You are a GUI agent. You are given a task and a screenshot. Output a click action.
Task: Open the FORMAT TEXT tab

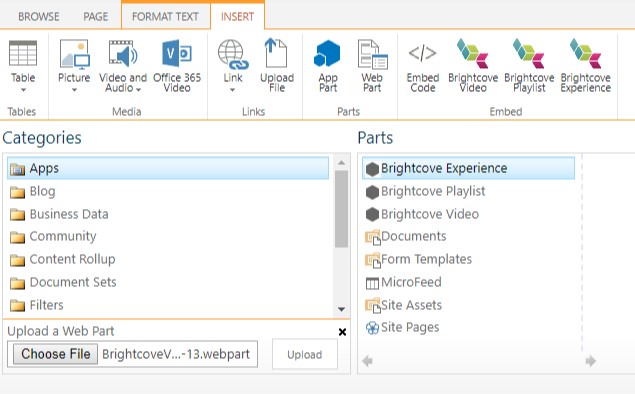coord(165,17)
